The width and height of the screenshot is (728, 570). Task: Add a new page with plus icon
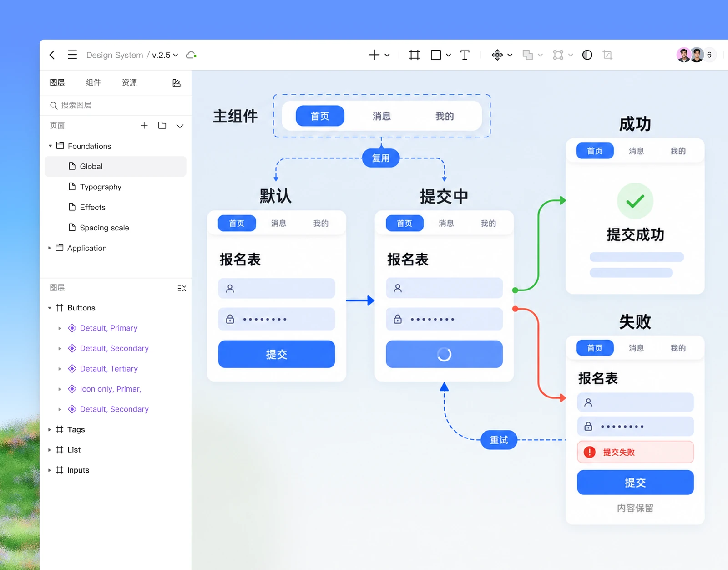point(144,125)
